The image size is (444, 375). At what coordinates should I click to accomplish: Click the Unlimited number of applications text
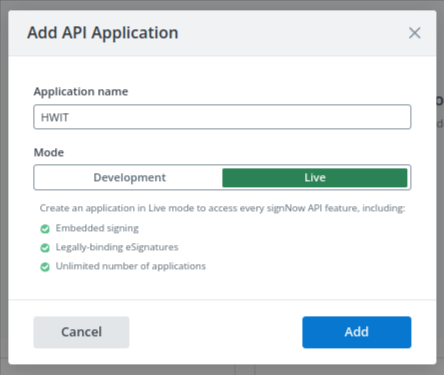point(130,266)
